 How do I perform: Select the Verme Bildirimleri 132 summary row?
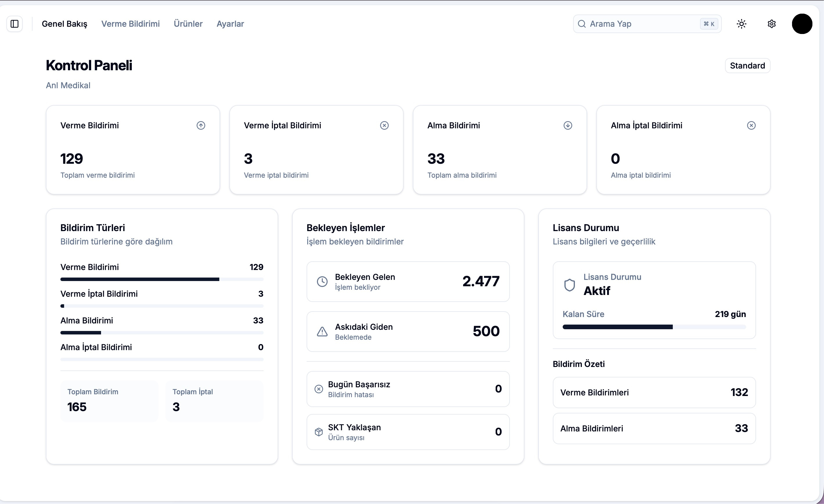coord(654,393)
